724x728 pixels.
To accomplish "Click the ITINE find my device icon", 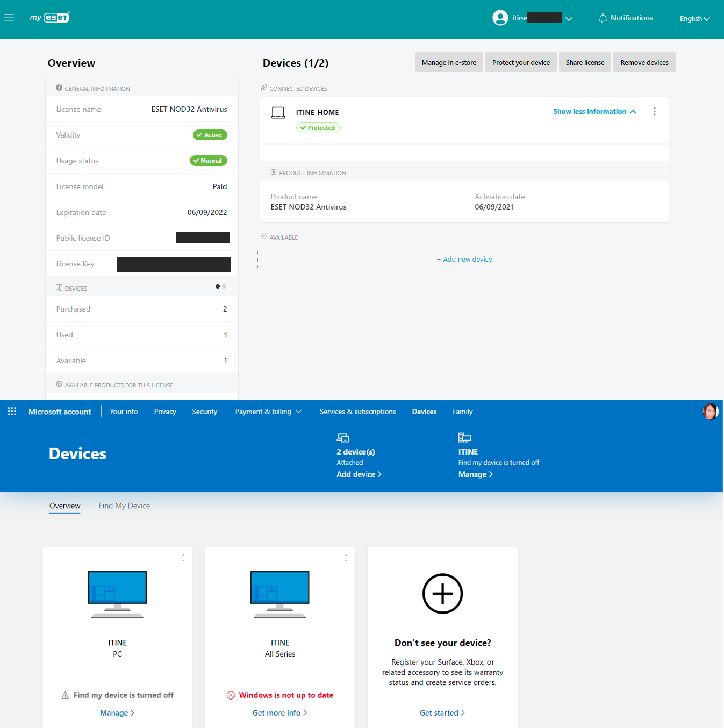I will point(464,437).
